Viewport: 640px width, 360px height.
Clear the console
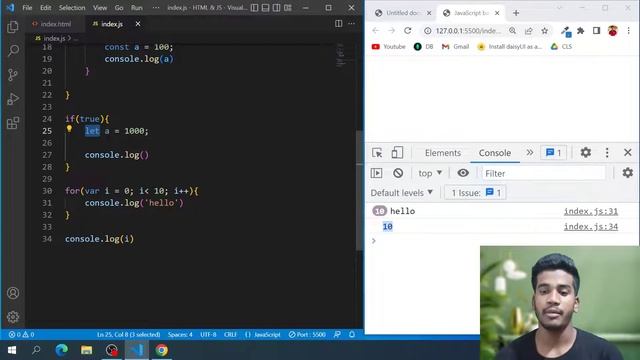[398, 173]
